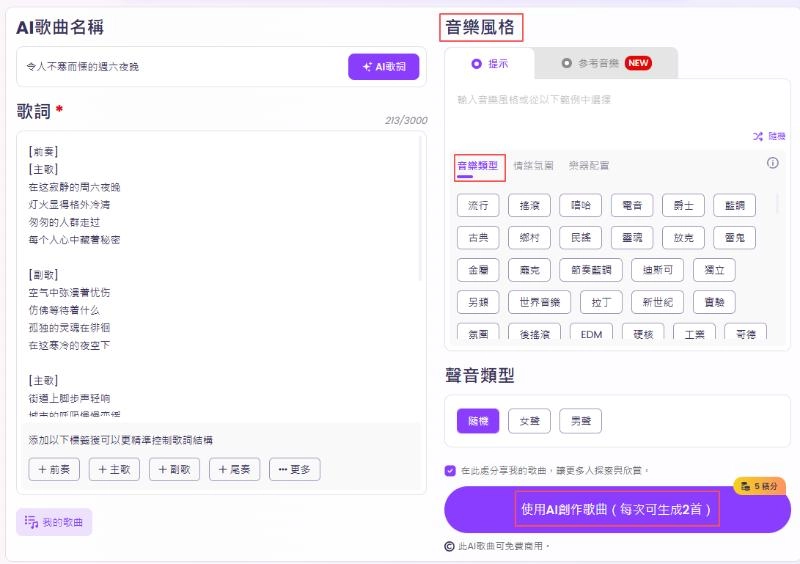Select the 藍調 genre tag
The image size is (800, 564).
tap(735, 206)
